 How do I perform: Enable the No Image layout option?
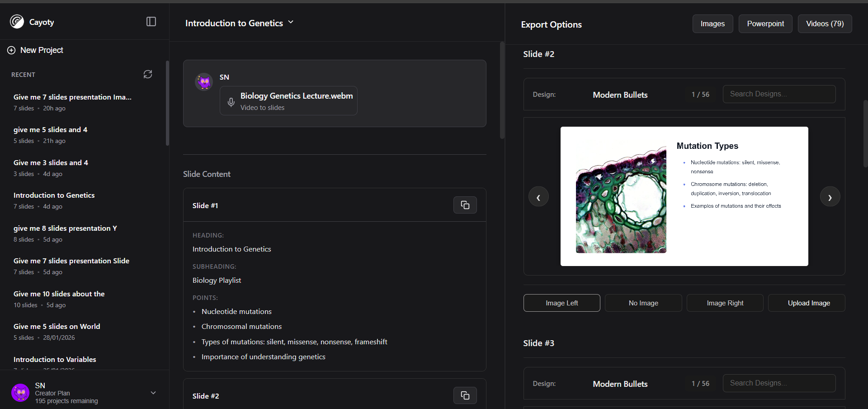point(643,303)
